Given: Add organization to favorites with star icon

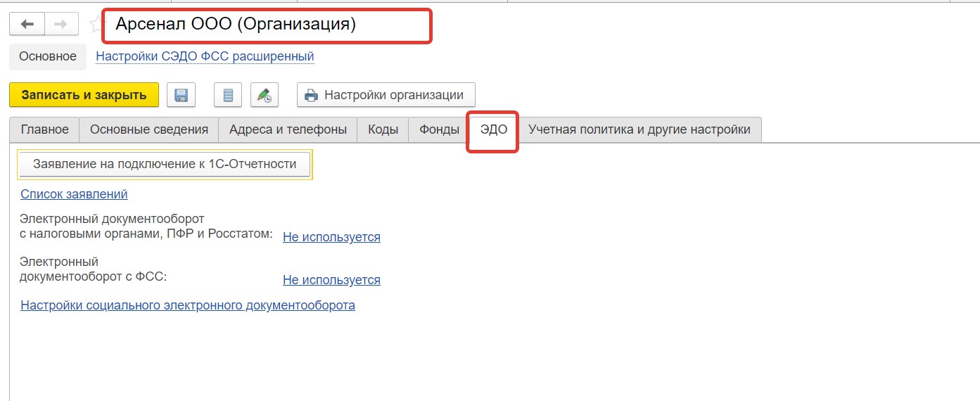Looking at the screenshot, I should coord(96,25).
